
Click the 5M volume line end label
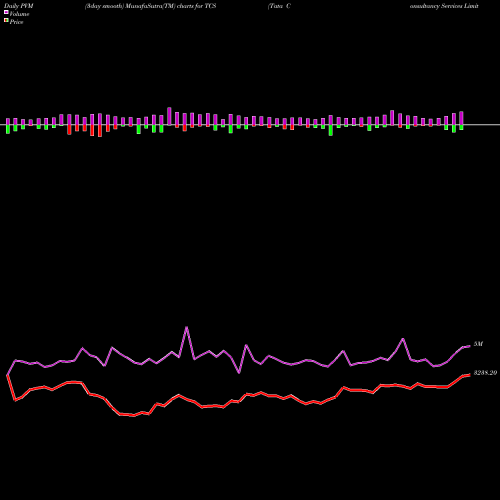[x=478, y=344]
